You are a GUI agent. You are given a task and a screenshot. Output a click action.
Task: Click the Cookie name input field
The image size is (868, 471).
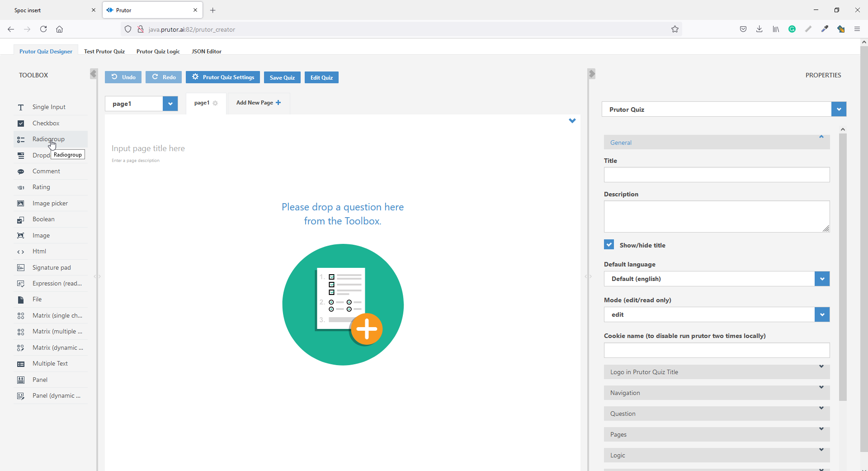pos(717,350)
